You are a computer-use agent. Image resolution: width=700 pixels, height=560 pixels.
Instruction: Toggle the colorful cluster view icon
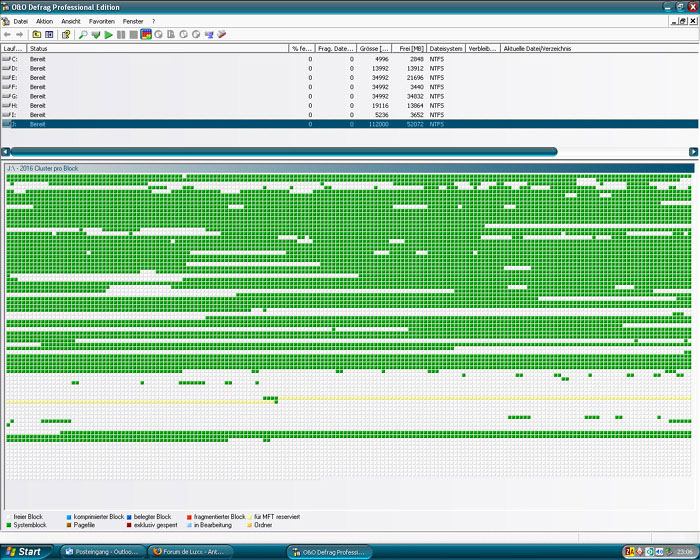point(146,34)
